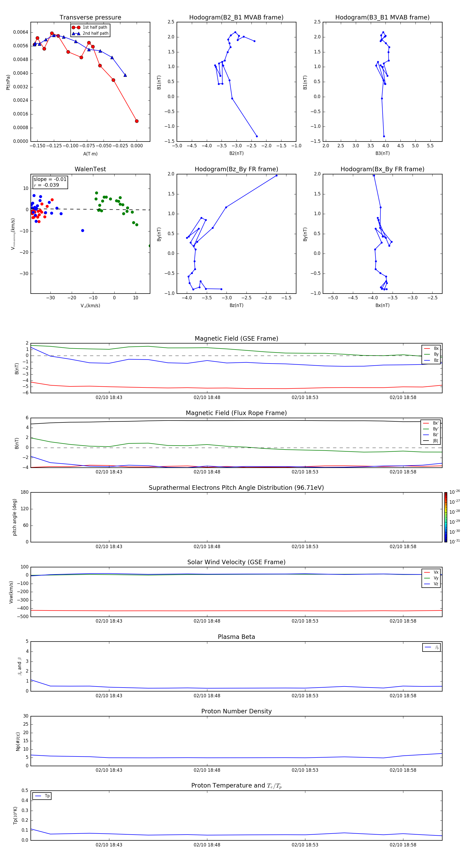The width and height of the screenshot is (473, 868).
Task: Click the "Solar Wind Velocity (GSE Frame)" title
Action: [x=236, y=562]
